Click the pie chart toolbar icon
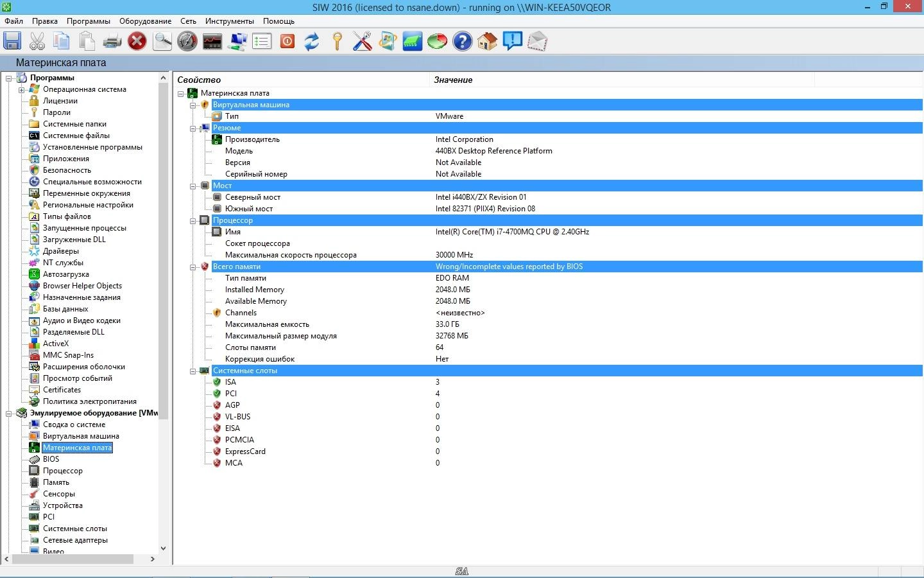The height and width of the screenshot is (578, 924). [437, 41]
